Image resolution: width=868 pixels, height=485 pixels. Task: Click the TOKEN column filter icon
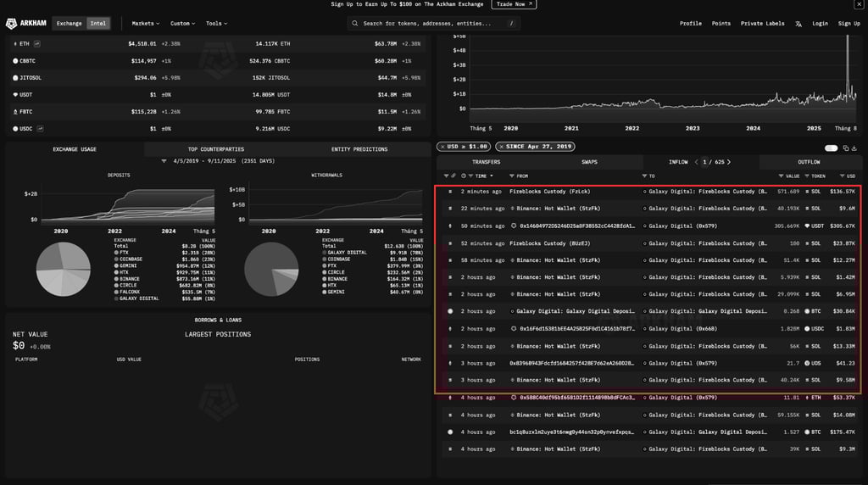point(807,176)
